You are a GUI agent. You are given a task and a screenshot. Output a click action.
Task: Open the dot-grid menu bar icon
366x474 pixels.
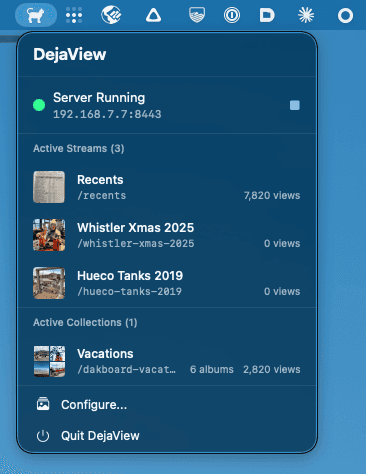74,15
